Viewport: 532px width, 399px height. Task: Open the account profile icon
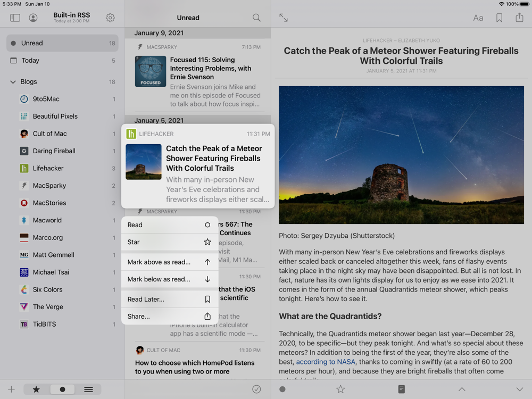(33, 18)
